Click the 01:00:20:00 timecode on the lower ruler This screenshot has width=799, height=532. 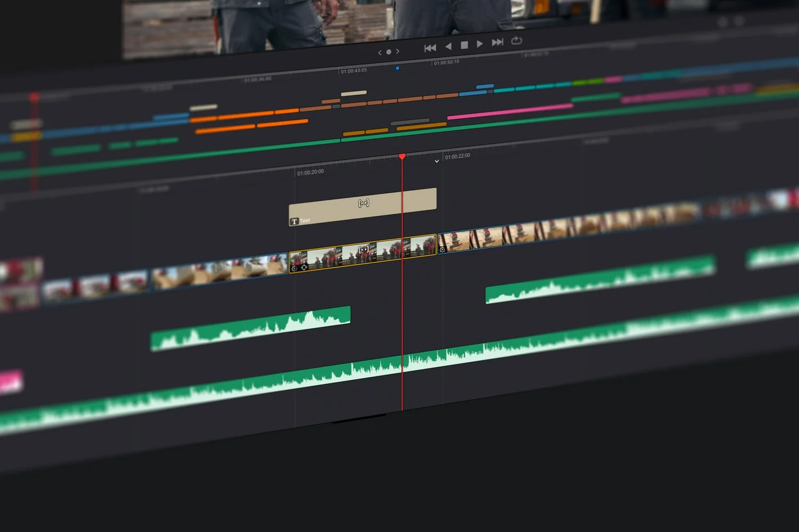pos(311,173)
